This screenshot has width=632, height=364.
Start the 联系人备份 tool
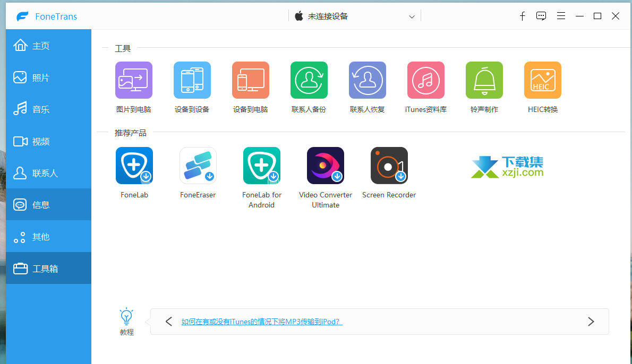click(x=309, y=80)
